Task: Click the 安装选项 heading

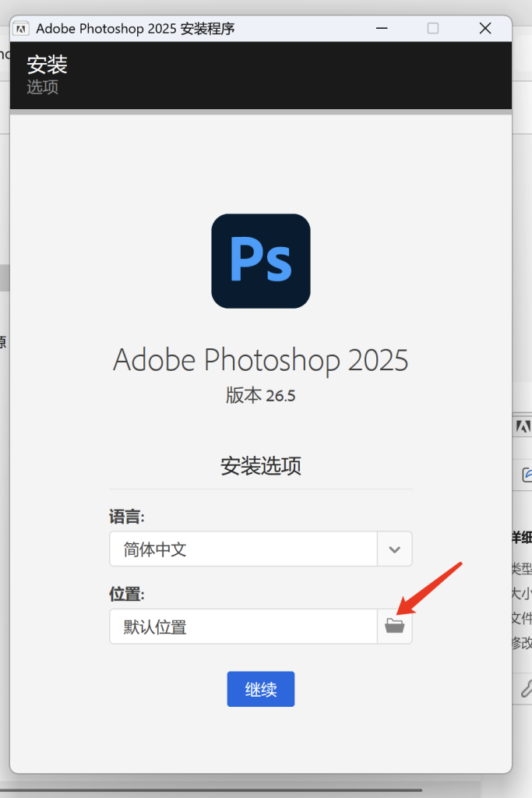Action: click(261, 466)
